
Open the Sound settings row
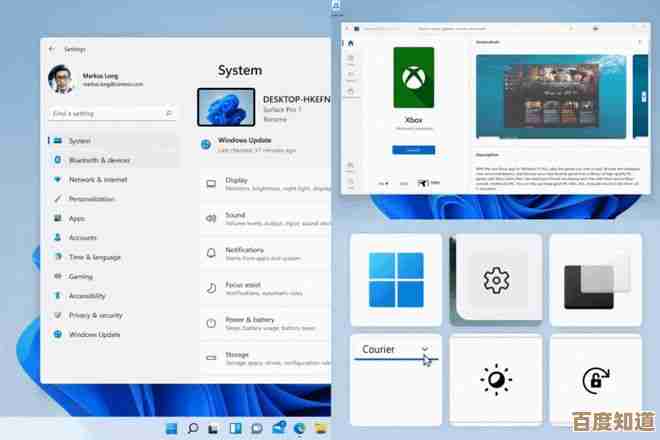(266, 219)
